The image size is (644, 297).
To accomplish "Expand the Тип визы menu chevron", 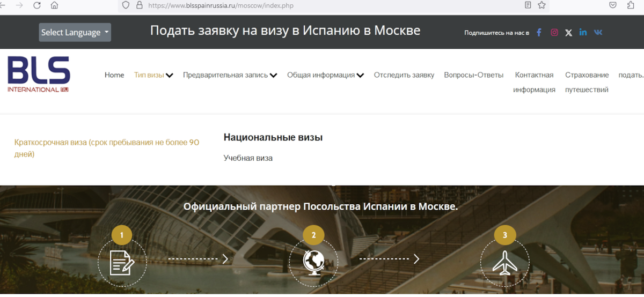I will click(x=170, y=76).
